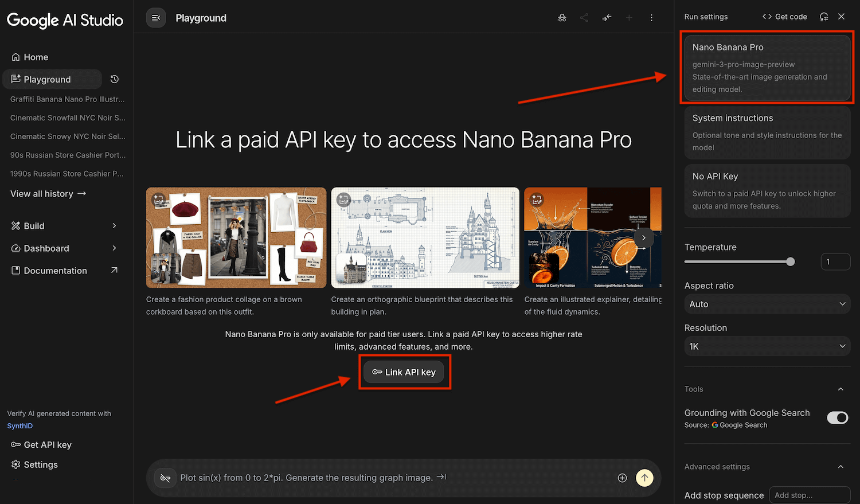The image size is (860, 504).
Task: Open the Cinematic Snowfall NYC Noir history entry
Action: tap(67, 118)
